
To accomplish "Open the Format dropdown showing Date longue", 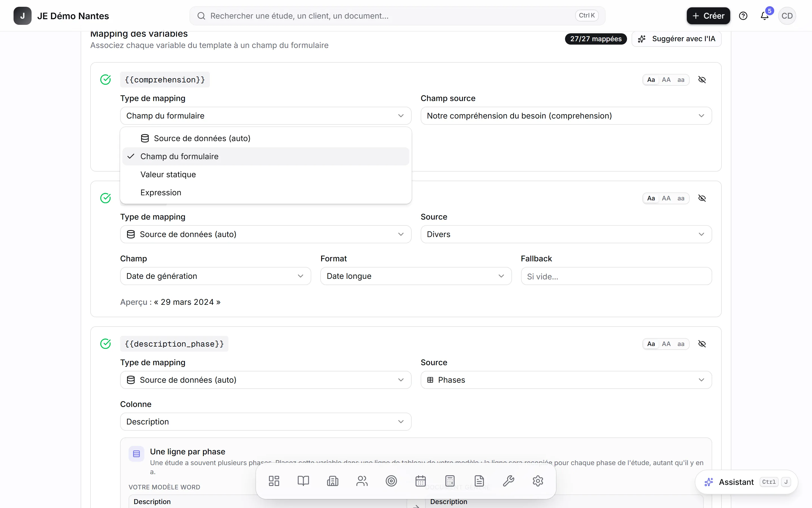I will tap(416, 276).
